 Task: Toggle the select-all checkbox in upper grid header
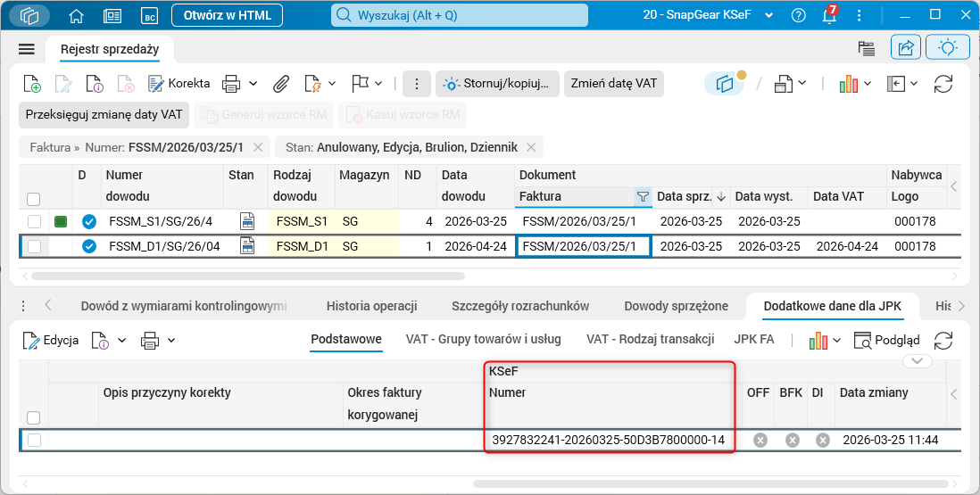(x=34, y=199)
